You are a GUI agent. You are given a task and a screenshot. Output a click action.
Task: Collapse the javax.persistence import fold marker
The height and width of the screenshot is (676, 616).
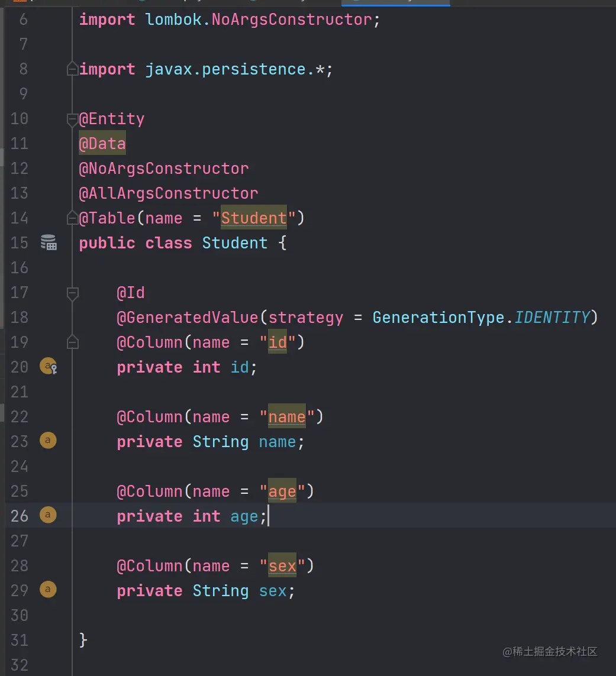click(x=73, y=69)
